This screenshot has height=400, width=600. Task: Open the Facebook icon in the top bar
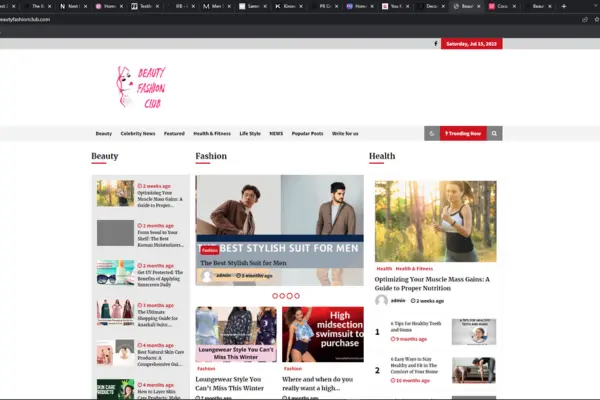pos(435,44)
